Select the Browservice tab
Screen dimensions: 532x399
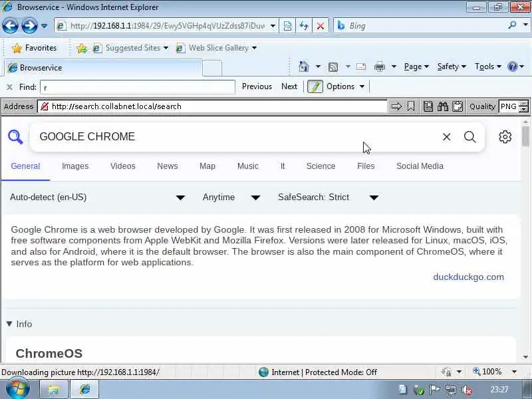[x=103, y=68]
